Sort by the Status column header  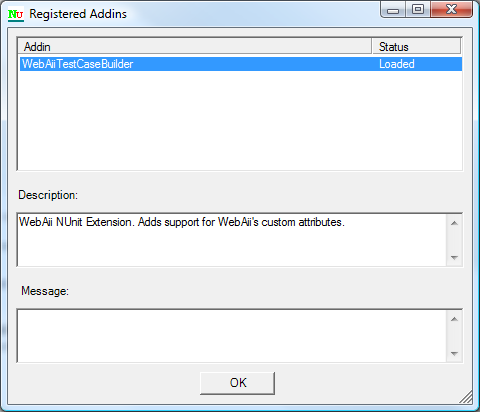coord(416,46)
